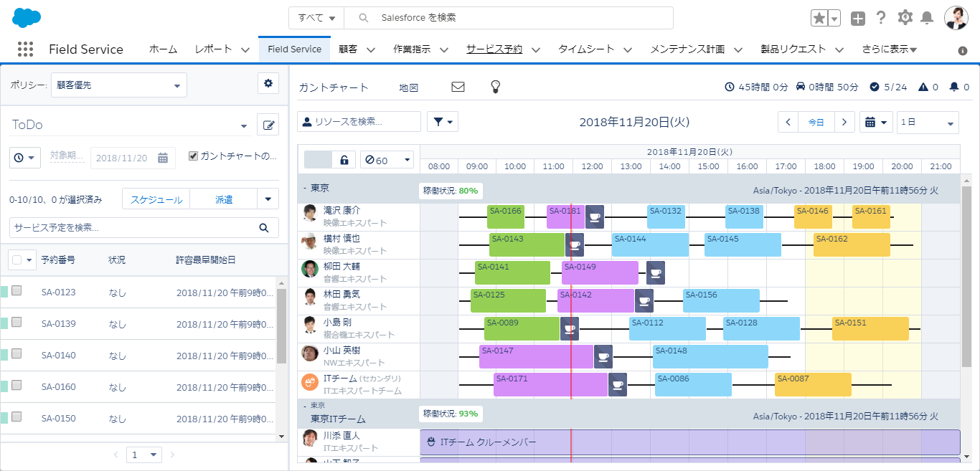This screenshot has height=471, width=980.
Task: Click the envelope icon beside 地図
Action: click(458, 87)
